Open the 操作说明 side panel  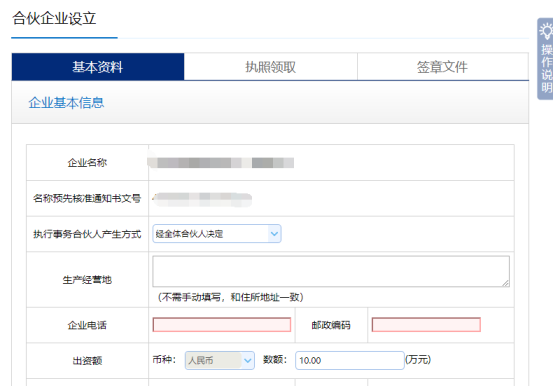pyautogui.click(x=545, y=59)
